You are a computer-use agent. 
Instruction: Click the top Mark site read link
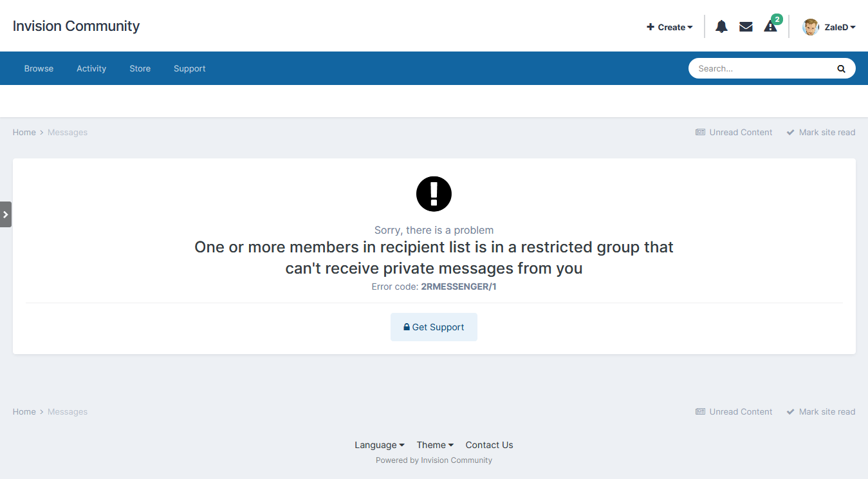(x=821, y=132)
